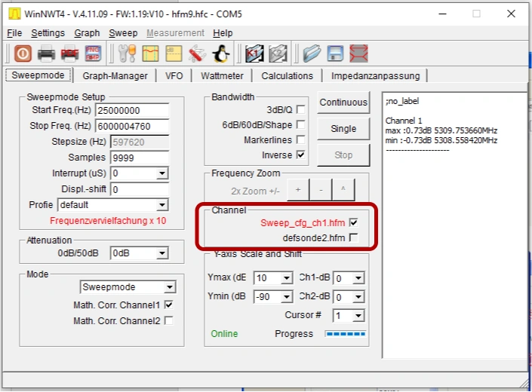Click the open folder icon
The image size is (532, 392).
coord(312,54)
